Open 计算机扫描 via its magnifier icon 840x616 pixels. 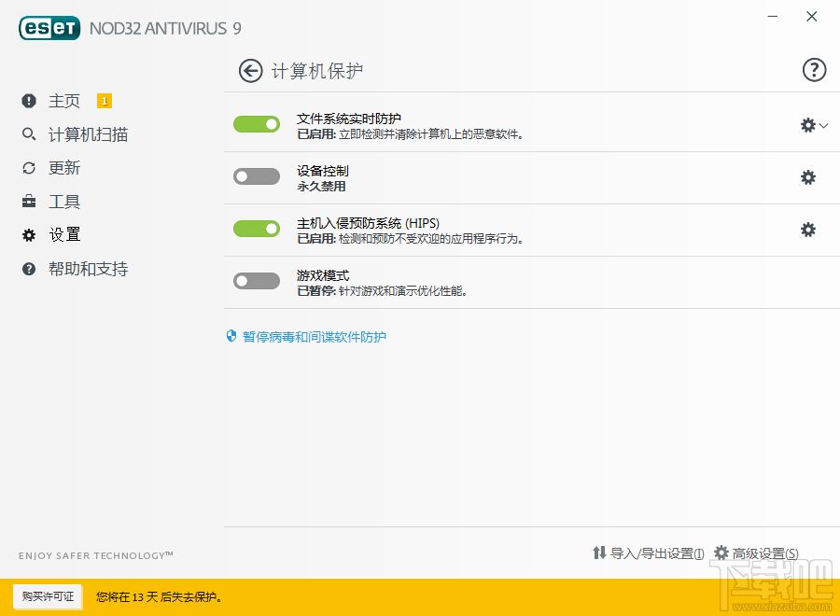click(x=27, y=134)
